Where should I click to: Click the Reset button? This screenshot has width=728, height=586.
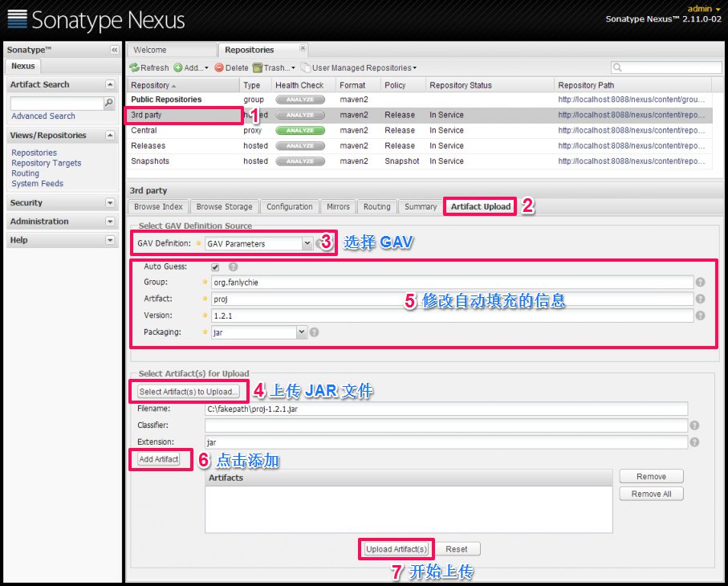pos(457,549)
